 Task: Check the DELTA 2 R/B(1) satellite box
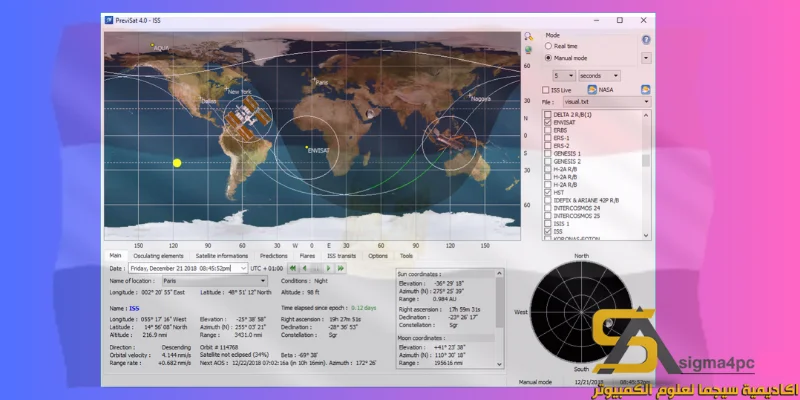pyautogui.click(x=548, y=115)
